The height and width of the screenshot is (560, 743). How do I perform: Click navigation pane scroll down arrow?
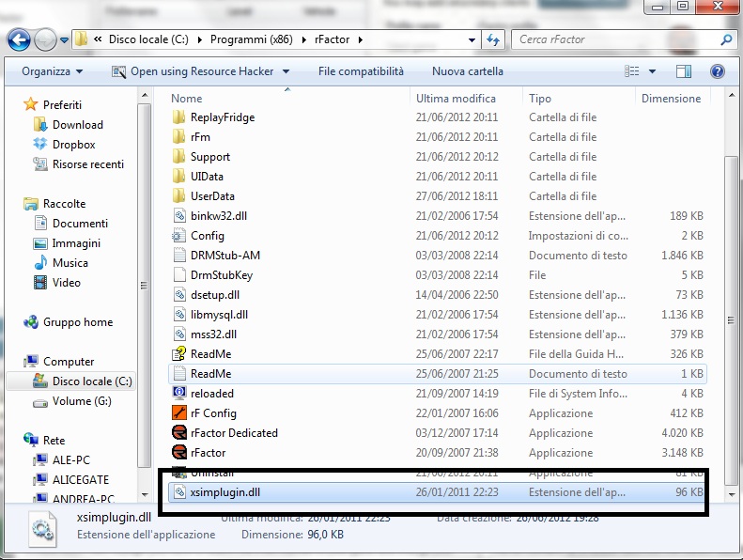point(145,494)
